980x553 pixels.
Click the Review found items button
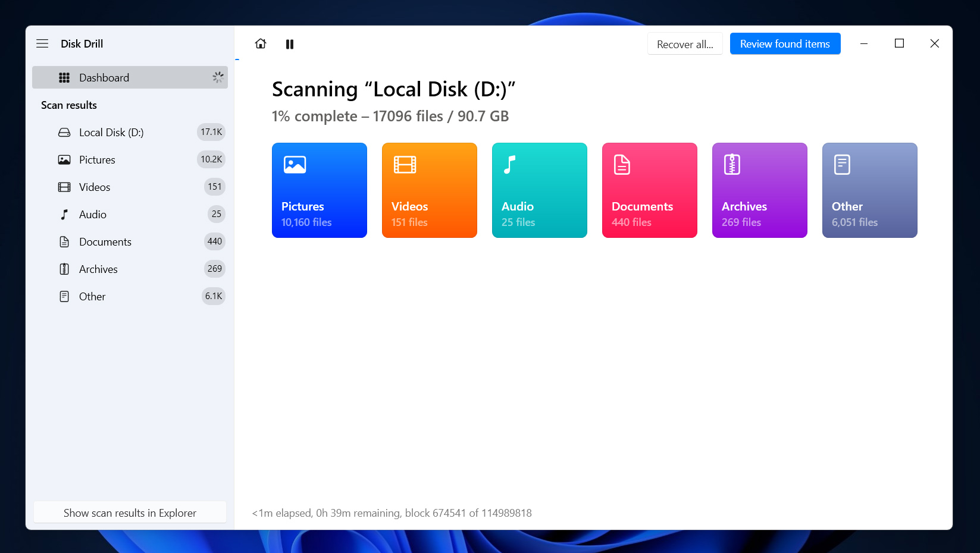tap(785, 43)
